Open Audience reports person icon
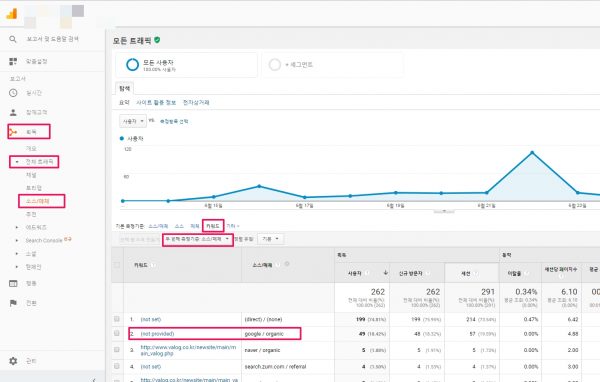 [13, 112]
